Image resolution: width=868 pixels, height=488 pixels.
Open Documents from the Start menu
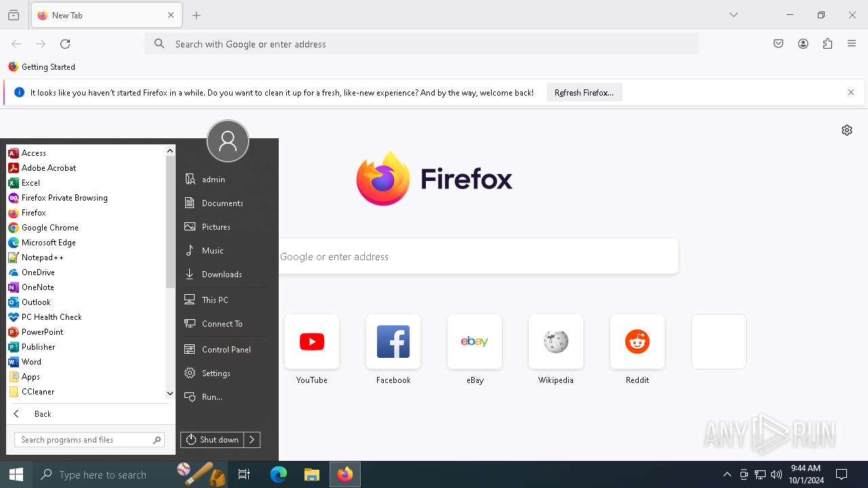pos(226,203)
